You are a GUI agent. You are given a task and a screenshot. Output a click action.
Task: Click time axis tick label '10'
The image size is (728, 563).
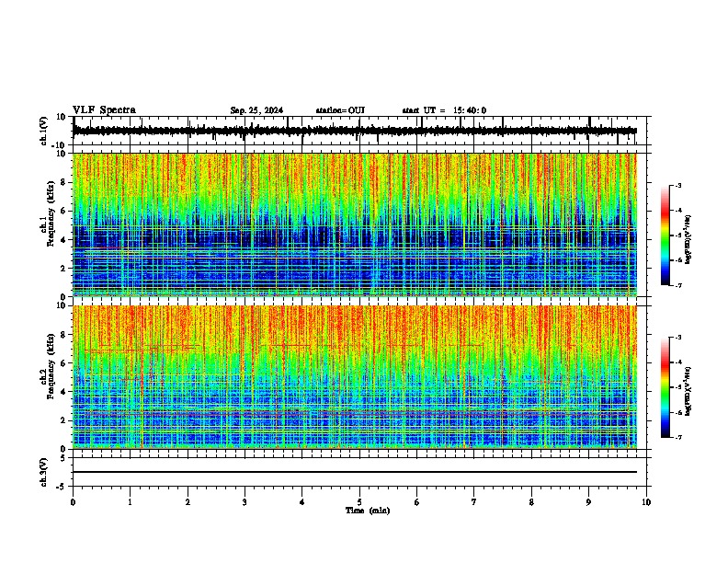click(x=646, y=502)
